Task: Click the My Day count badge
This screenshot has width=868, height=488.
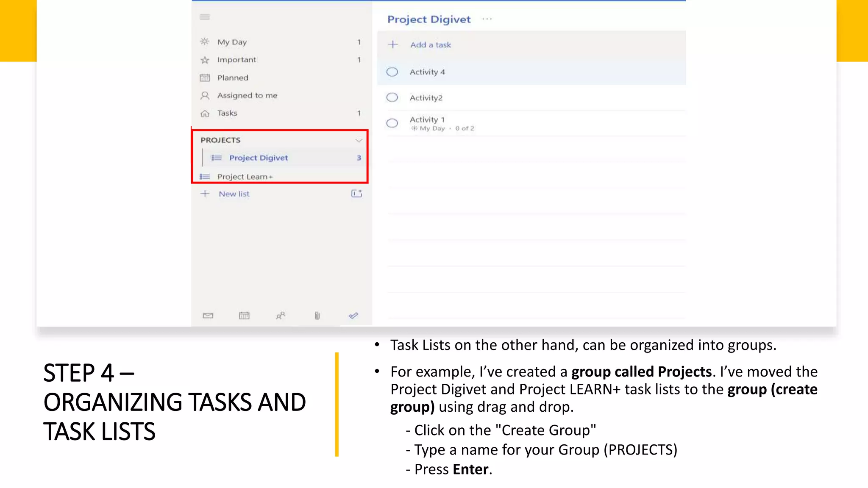Action: pos(359,42)
